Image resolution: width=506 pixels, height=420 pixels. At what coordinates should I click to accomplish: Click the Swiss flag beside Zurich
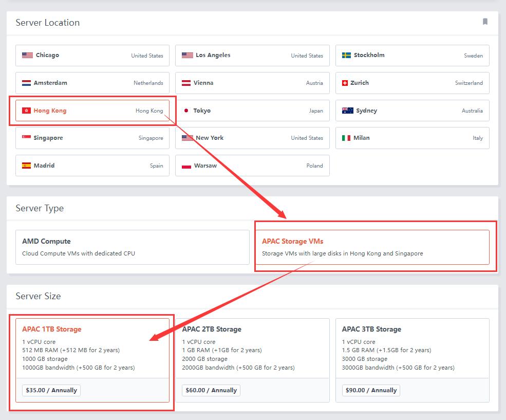point(345,83)
